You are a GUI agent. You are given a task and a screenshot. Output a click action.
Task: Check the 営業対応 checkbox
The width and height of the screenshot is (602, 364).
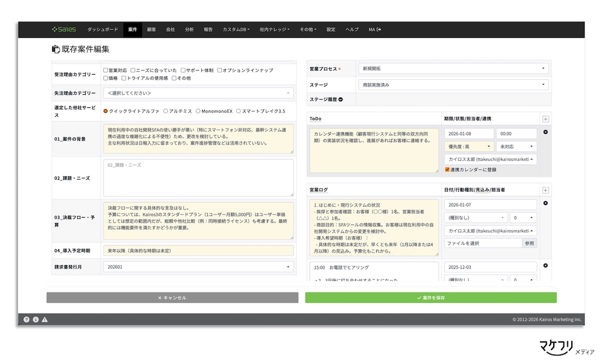pos(105,70)
